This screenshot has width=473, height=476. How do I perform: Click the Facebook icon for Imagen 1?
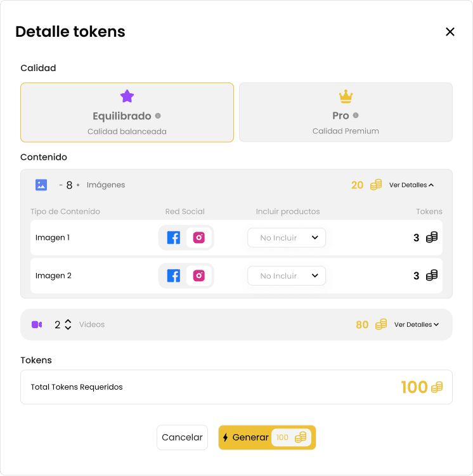[173, 238]
